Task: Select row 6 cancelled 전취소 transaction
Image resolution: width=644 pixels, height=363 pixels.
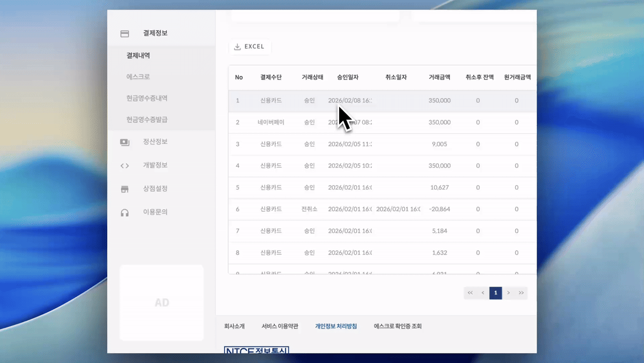Action: [309, 209]
